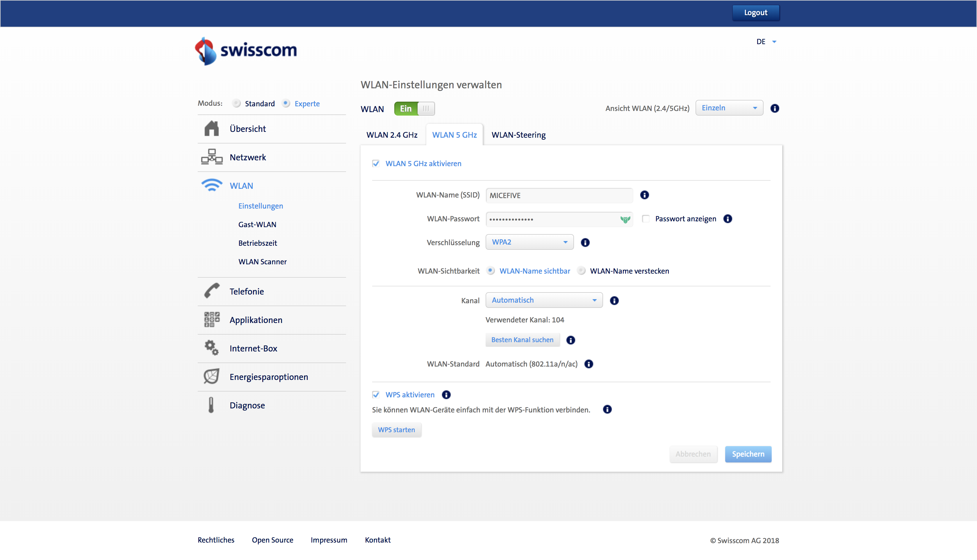Viewport: 977px width, 560px height.
Task: Expand the Kanal Automatisch dropdown
Action: (543, 300)
